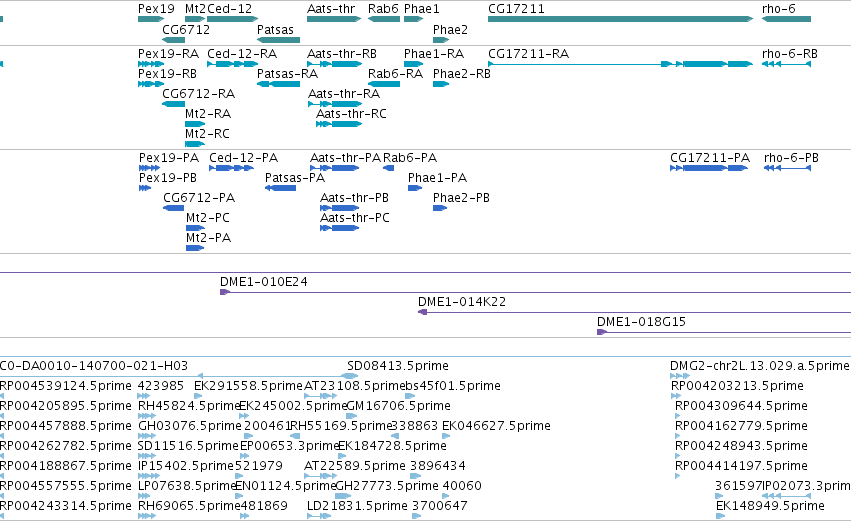Click transcript CG6712-RA label
The height and width of the screenshot is (521, 851).
199,94
